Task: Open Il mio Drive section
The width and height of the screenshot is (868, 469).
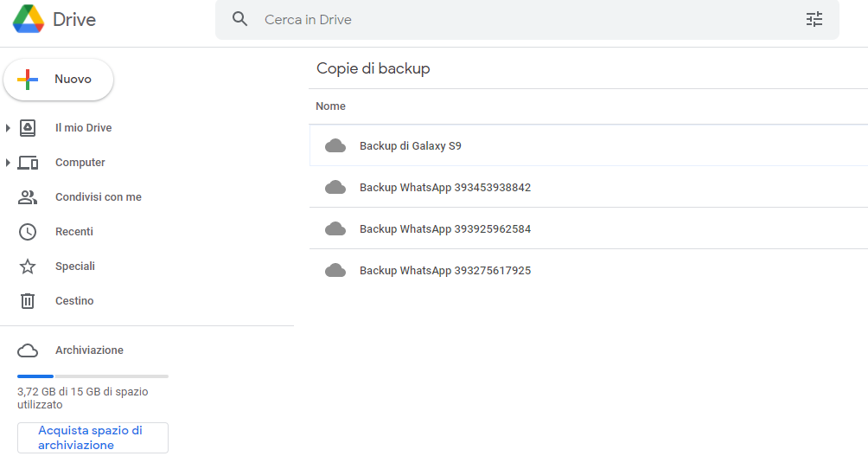Action: tap(83, 128)
